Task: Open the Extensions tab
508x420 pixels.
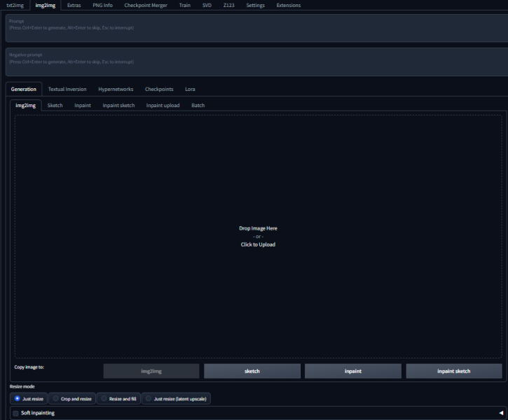Action: click(x=288, y=5)
